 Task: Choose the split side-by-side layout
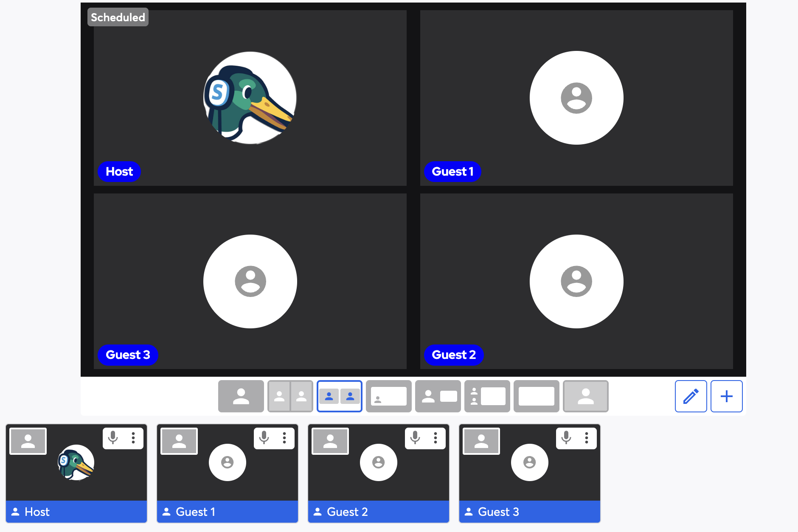click(290, 396)
